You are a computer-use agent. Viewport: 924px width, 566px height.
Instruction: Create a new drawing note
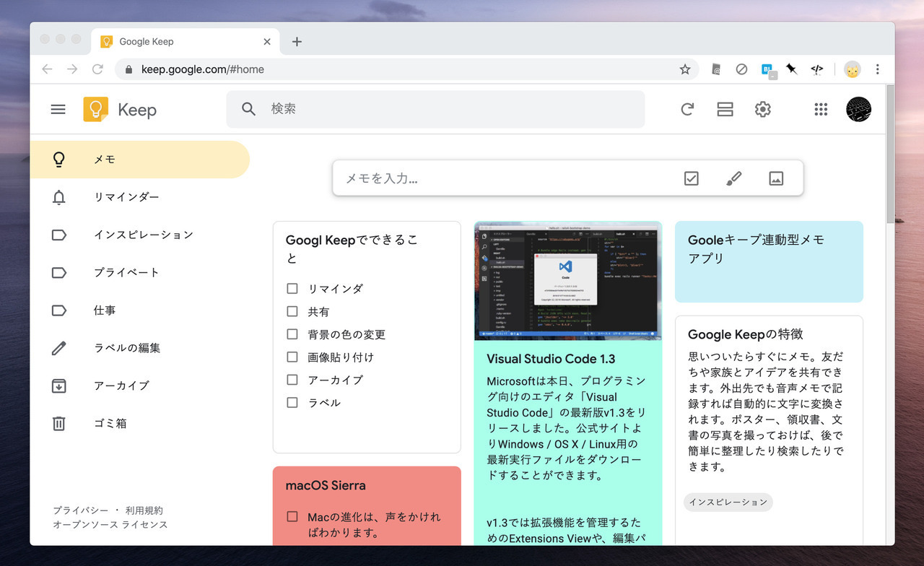(x=733, y=178)
